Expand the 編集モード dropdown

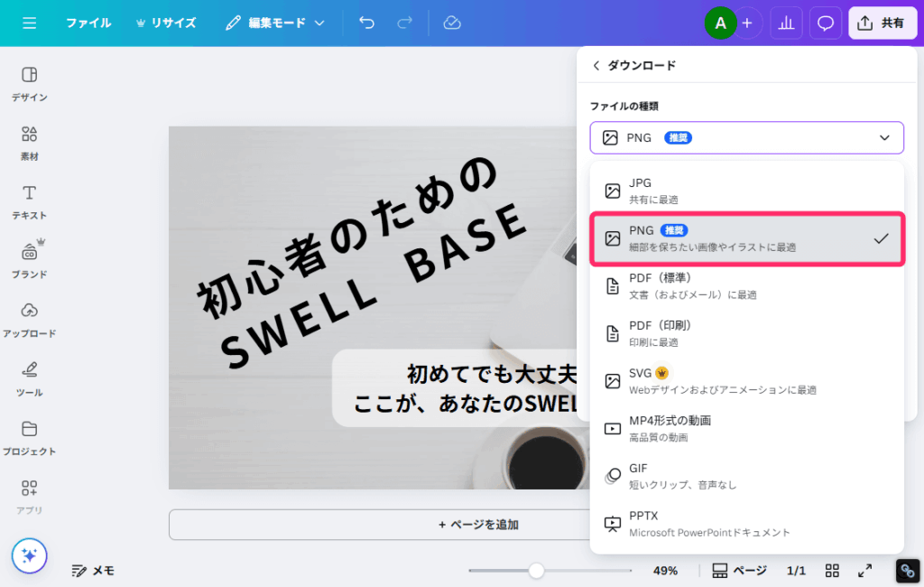tap(275, 23)
